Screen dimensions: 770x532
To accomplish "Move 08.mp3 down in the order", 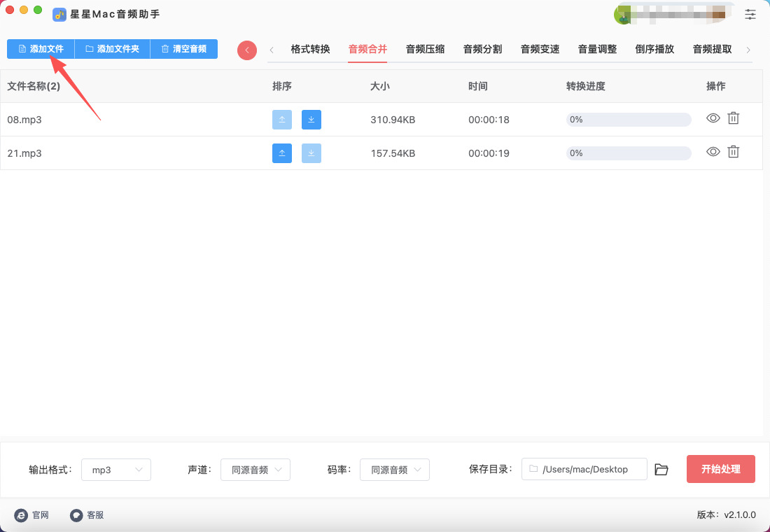I will click(x=311, y=120).
